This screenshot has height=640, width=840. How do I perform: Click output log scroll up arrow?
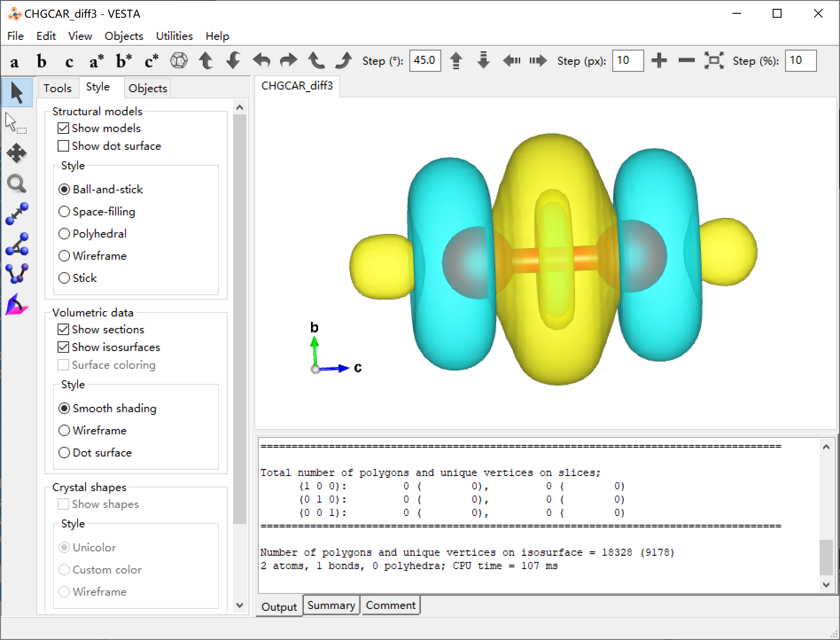(x=826, y=447)
